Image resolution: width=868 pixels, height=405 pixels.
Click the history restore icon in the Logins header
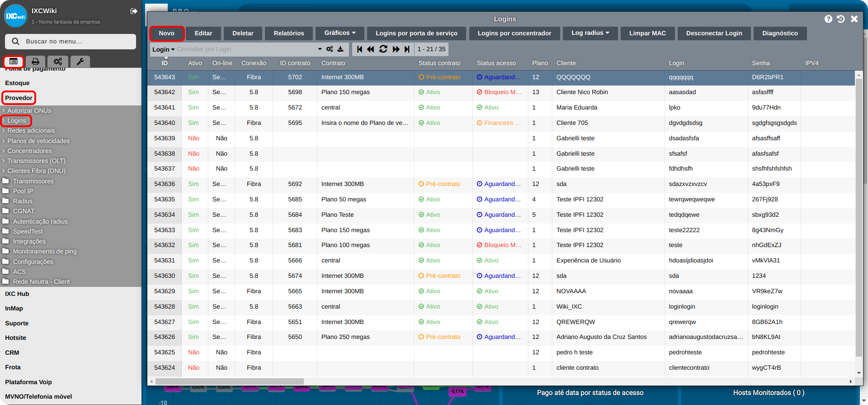point(841,19)
